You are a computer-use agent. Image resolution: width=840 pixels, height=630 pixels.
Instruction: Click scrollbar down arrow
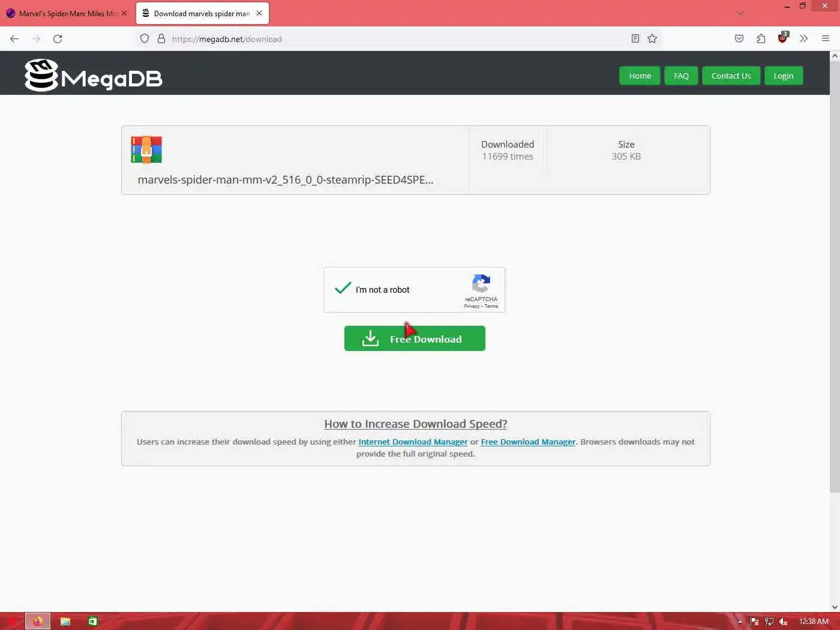click(835, 607)
